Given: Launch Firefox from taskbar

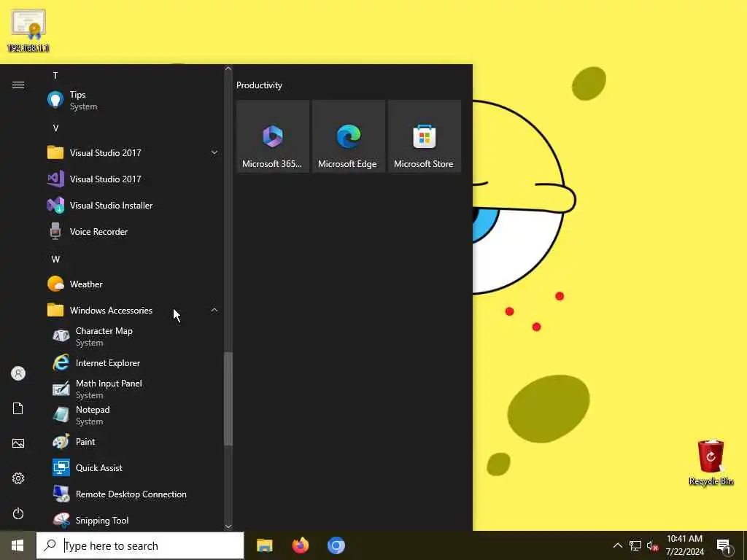Looking at the screenshot, I should (x=300, y=545).
